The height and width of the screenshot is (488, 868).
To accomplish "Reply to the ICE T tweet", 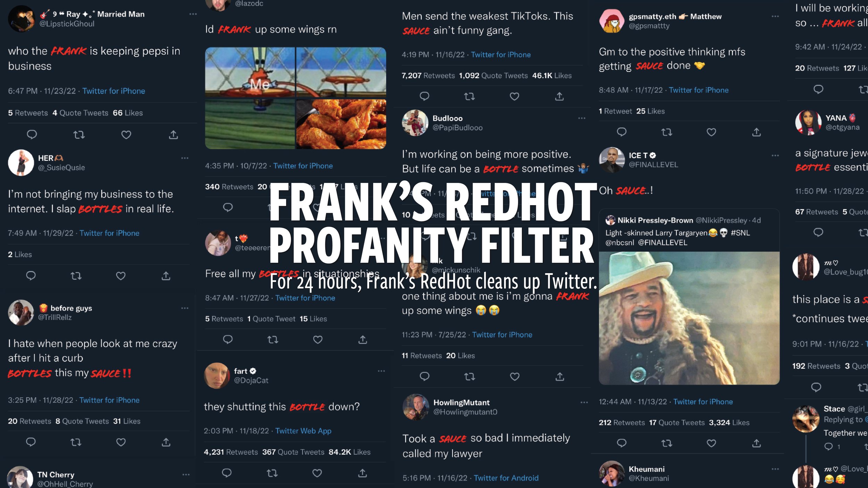I will tap(621, 443).
